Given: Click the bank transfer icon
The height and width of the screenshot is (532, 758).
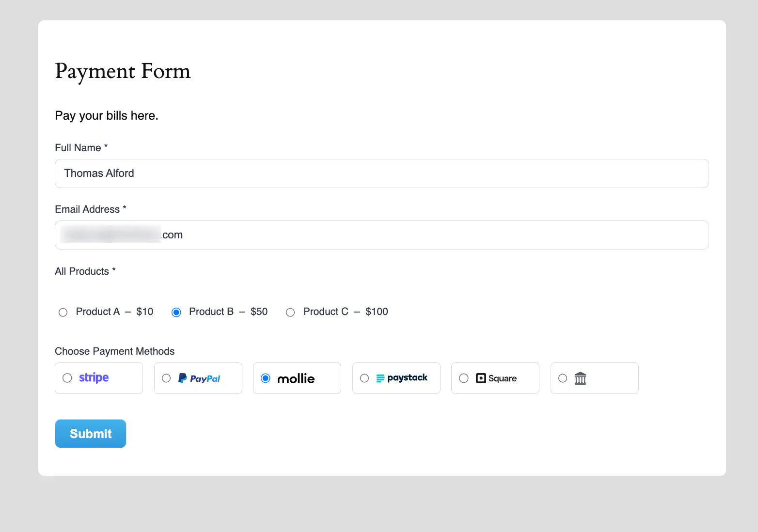Looking at the screenshot, I should pyautogui.click(x=580, y=378).
